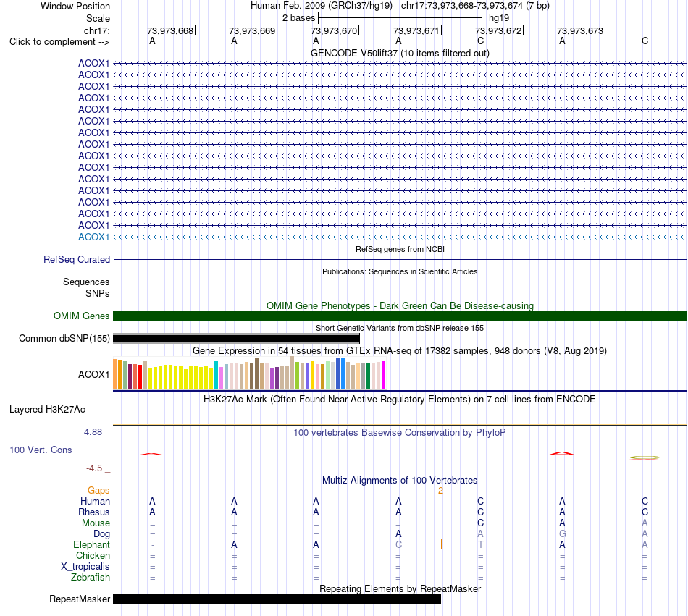688x616 pixels.
Task: Click 'Publications: Sequences in Scientific Articles' title
Action: [400, 271]
